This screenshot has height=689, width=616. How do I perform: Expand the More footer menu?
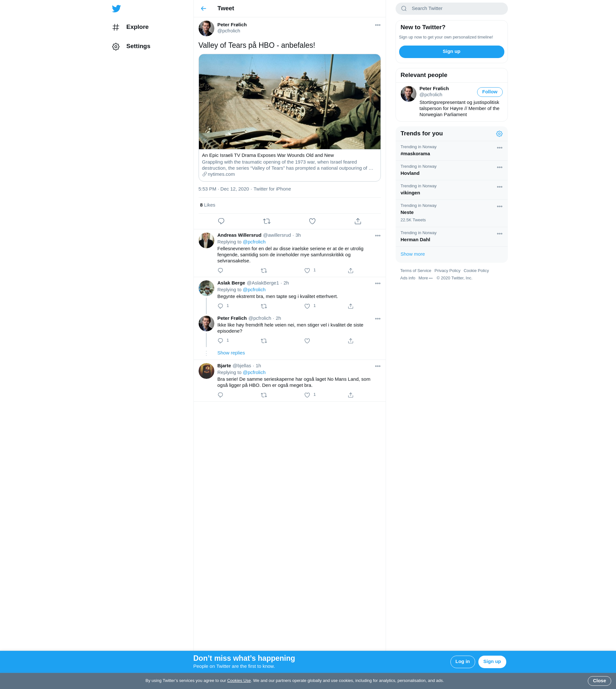[425, 278]
